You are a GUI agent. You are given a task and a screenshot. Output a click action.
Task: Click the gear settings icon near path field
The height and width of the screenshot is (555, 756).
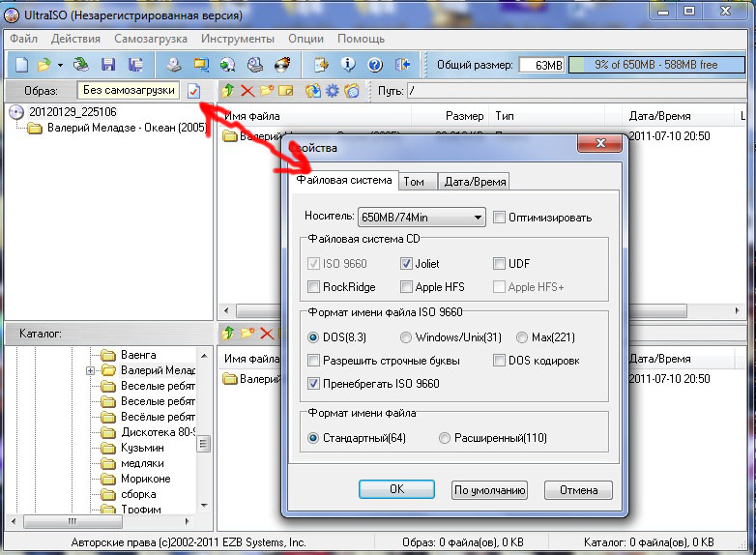coord(332,91)
